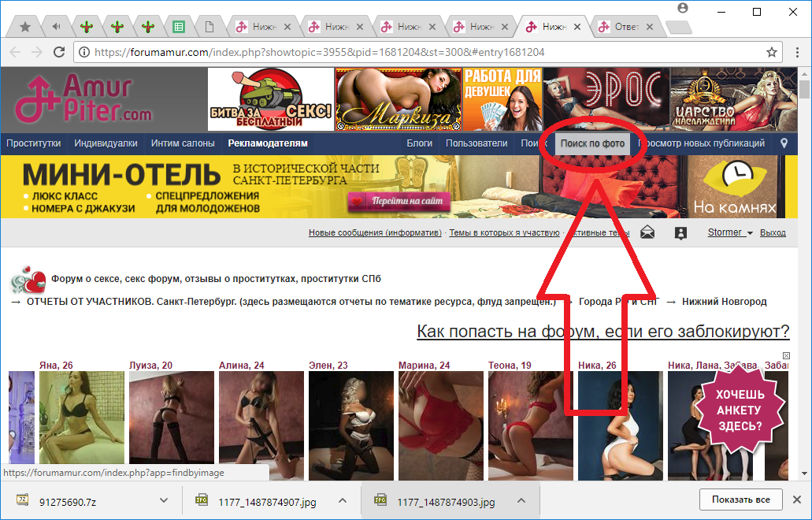This screenshot has width=812, height=520.
Task: Open the private messages envelope icon
Action: tap(647, 232)
